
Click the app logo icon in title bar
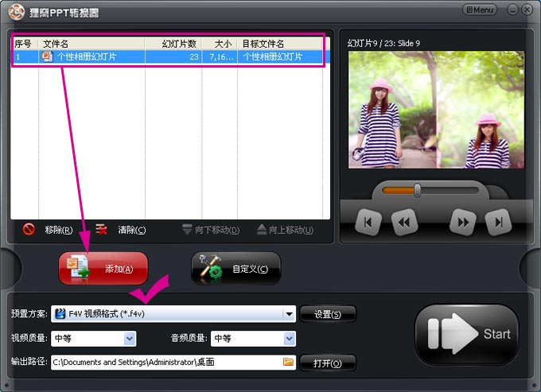(x=16, y=12)
